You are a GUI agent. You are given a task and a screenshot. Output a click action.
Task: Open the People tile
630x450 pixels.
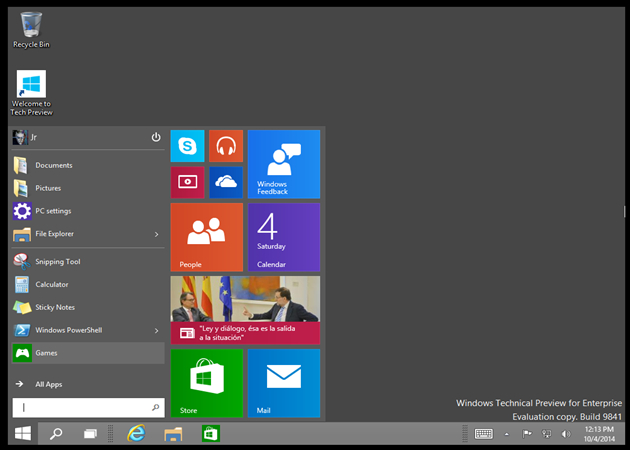tap(206, 237)
